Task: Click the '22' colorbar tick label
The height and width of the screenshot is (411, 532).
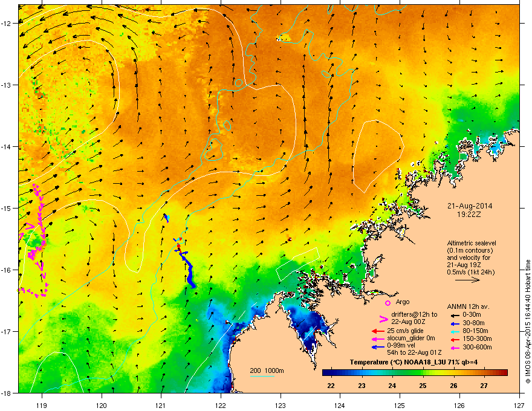Action: (x=331, y=386)
